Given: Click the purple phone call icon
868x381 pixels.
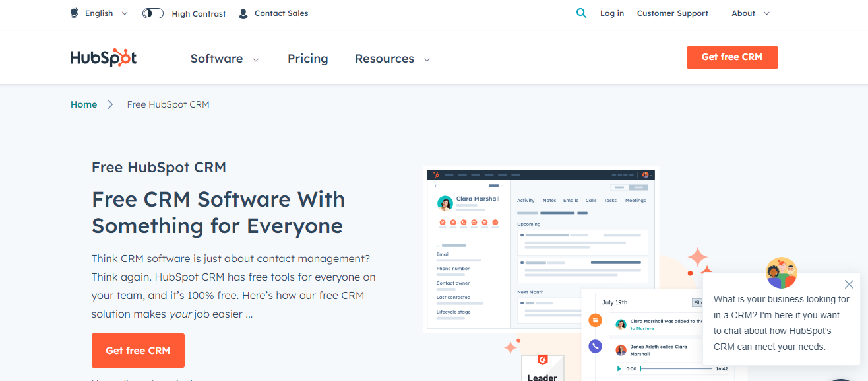Looking at the screenshot, I should 596,346.
